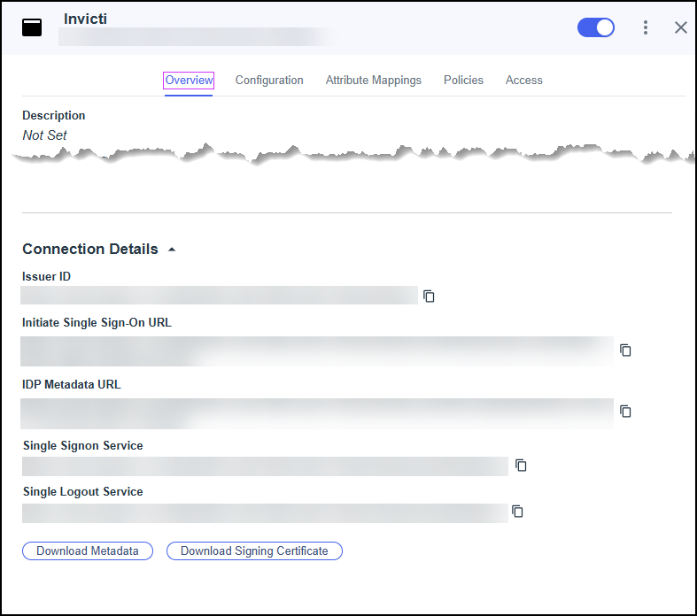Image resolution: width=697 pixels, height=616 pixels.
Task: Click Download Signing Certificate button
Action: [x=254, y=551]
